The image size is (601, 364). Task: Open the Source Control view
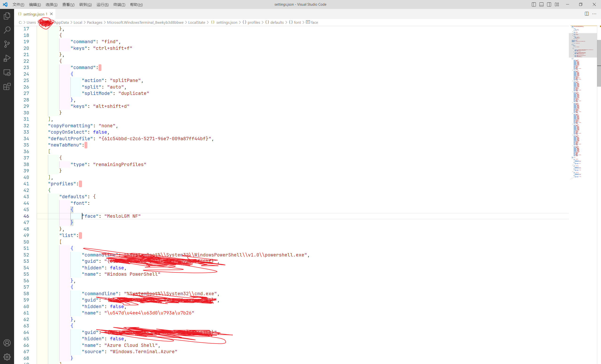(x=7, y=44)
